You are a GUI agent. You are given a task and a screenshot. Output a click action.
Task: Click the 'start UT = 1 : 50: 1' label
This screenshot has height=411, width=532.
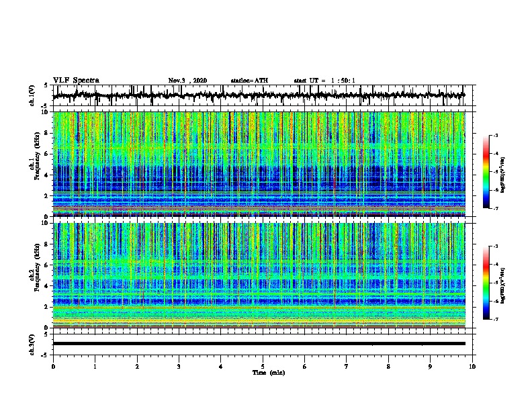pos(324,81)
